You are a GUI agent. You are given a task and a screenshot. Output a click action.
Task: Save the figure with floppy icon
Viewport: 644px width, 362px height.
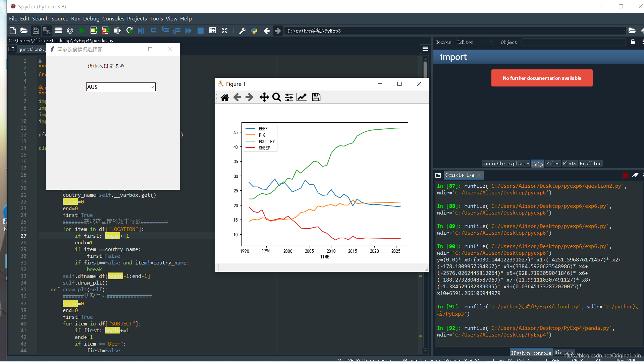[x=316, y=97]
